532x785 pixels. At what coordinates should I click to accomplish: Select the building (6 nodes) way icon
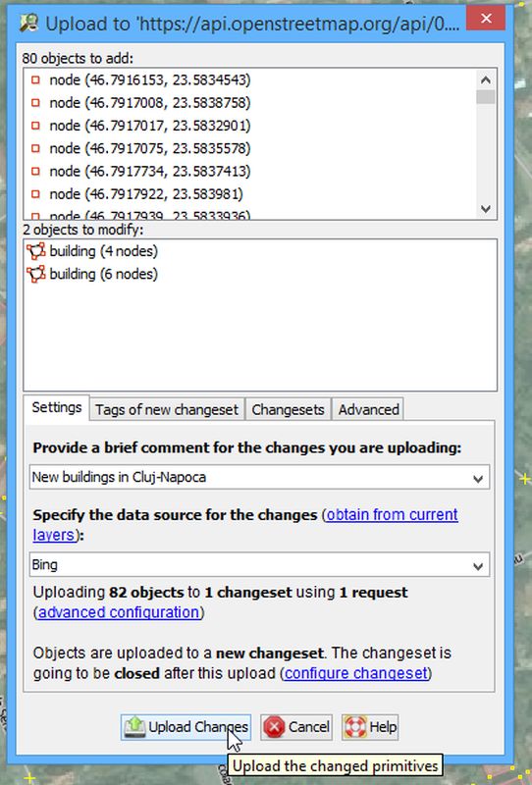coord(35,275)
